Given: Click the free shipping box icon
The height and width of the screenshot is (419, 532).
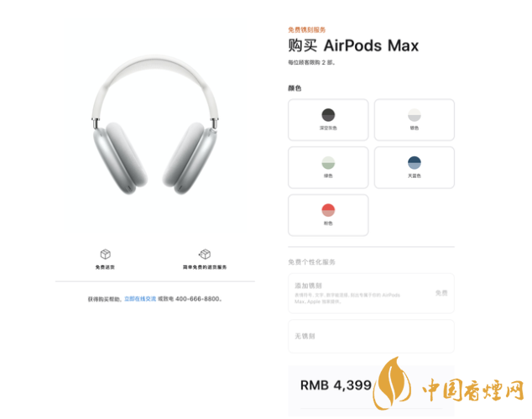Looking at the screenshot, I should [105, 254].
